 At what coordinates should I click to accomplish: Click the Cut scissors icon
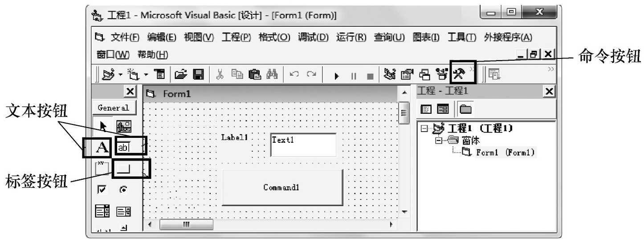(x=220, y=75)
